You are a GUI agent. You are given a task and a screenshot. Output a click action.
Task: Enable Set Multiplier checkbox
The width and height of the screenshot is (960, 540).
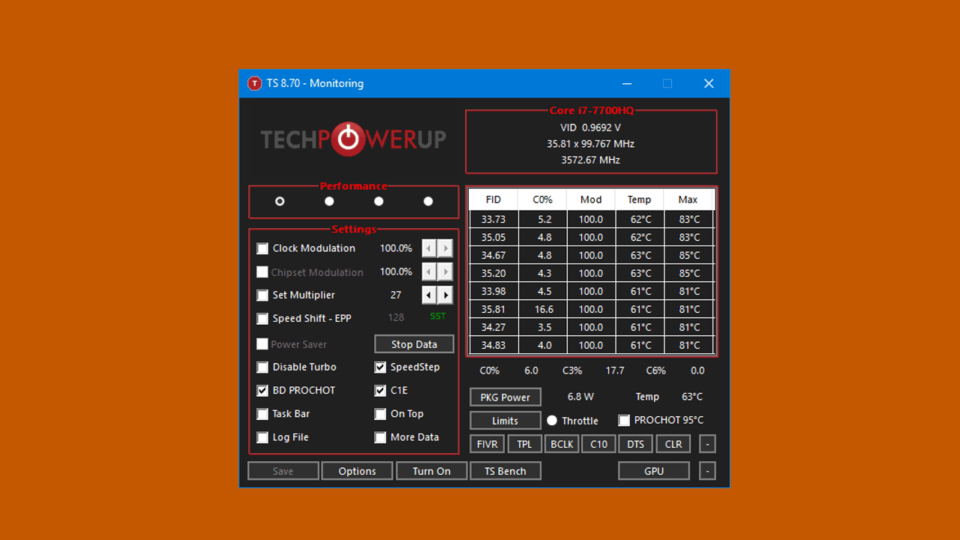263,295
